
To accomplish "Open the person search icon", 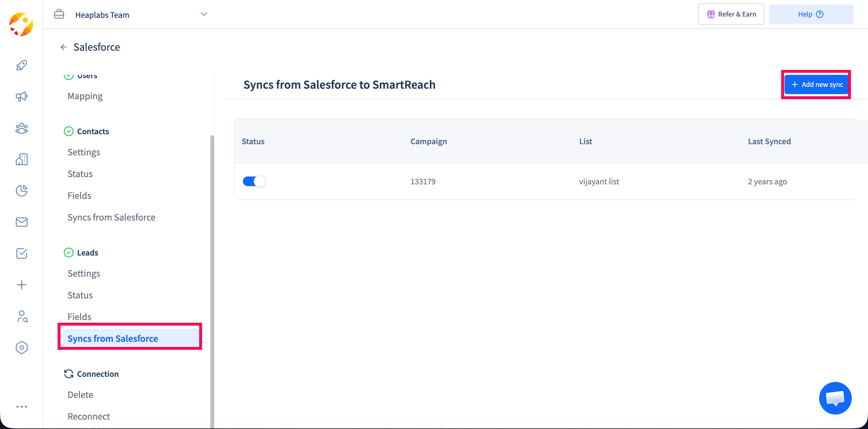I will tap(22, 316).
